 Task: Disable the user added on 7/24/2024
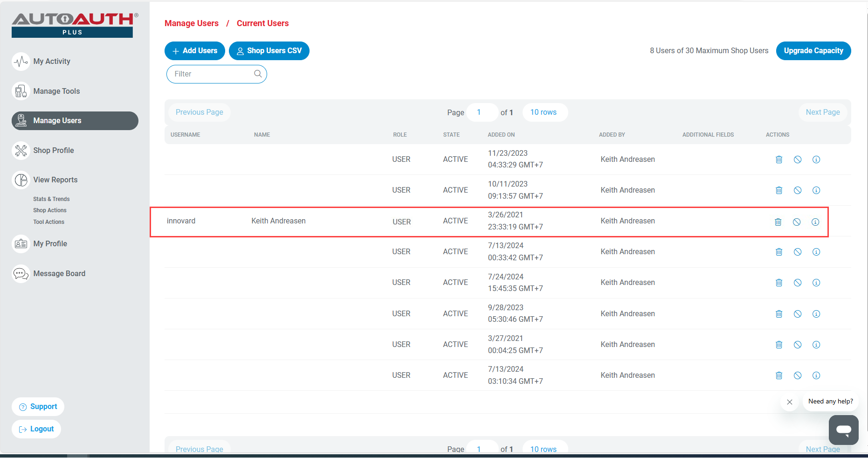pyautogui.click(x=798, y=283)
